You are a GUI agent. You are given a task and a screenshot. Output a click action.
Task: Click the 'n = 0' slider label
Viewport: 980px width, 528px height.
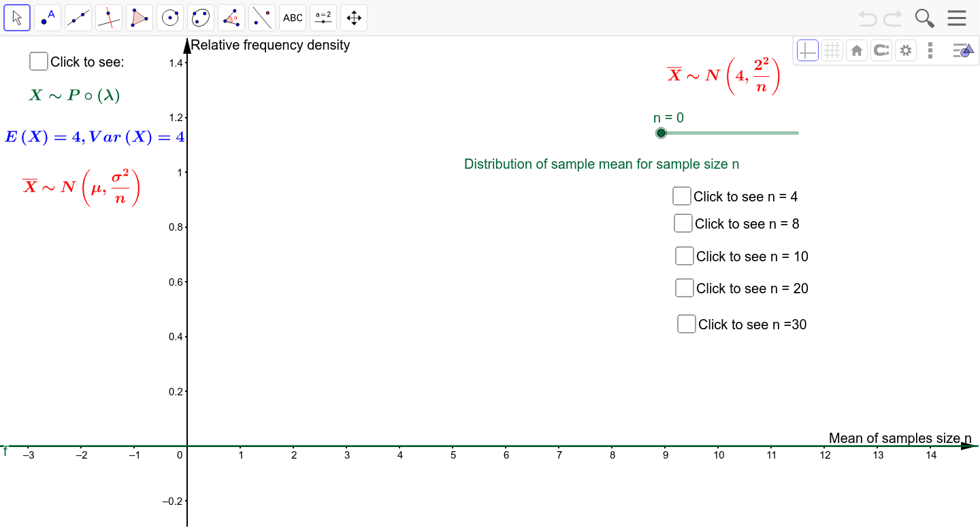point(668,118)
